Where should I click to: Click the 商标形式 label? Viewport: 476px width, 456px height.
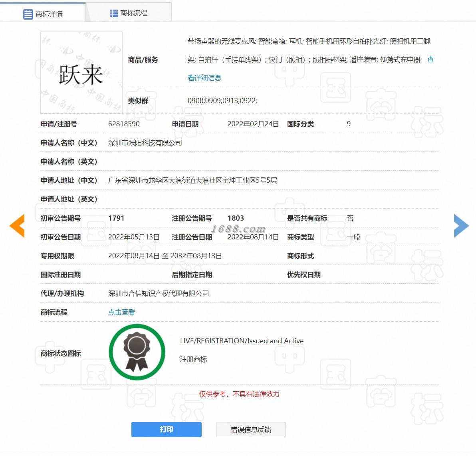pos(301,256)
